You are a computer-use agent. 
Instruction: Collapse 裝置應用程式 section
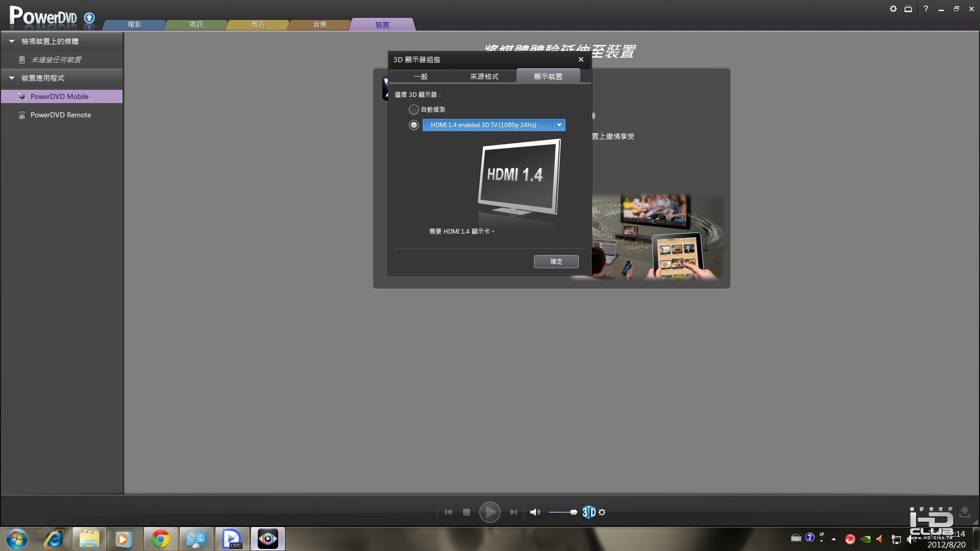(x=12, y=78)
